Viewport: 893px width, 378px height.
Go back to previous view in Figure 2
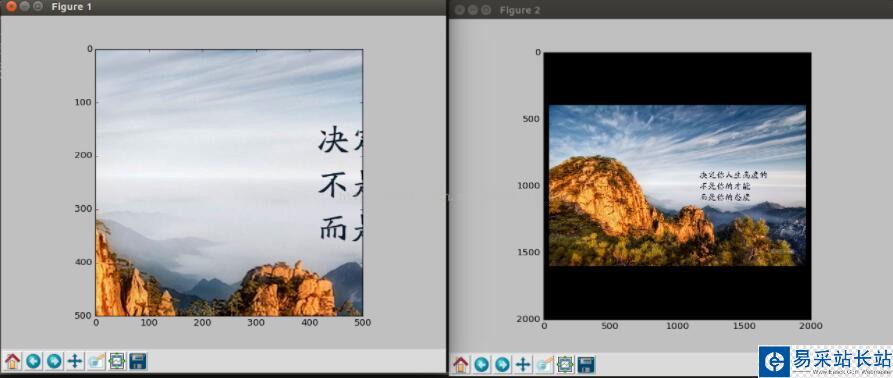click(x=482, y=364)
